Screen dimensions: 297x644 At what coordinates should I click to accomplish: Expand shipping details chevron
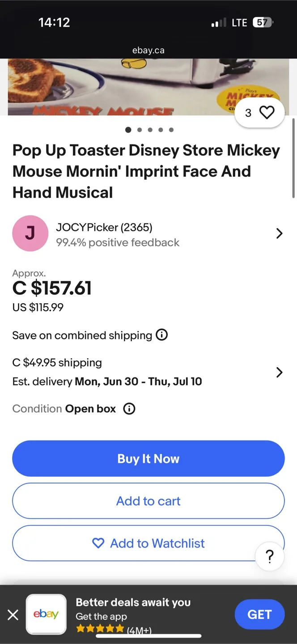click(279, 372)
